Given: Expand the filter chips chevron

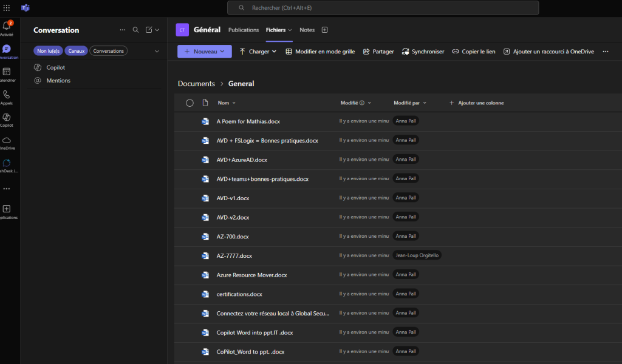Looking at the screenshot, I should click(157, 51).
